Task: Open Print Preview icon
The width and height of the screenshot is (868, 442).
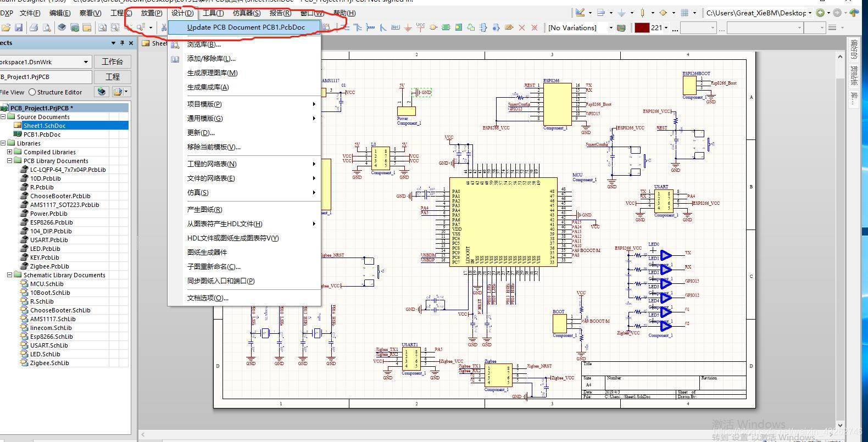Action: (x=47, y=27)
